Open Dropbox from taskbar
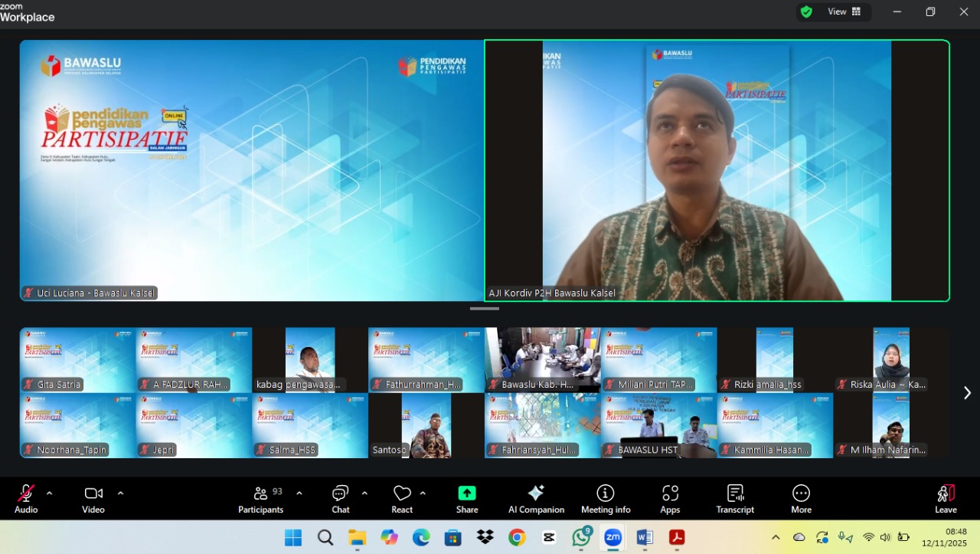The height and width of the screenshot is (554, 980). pos(485,538)
